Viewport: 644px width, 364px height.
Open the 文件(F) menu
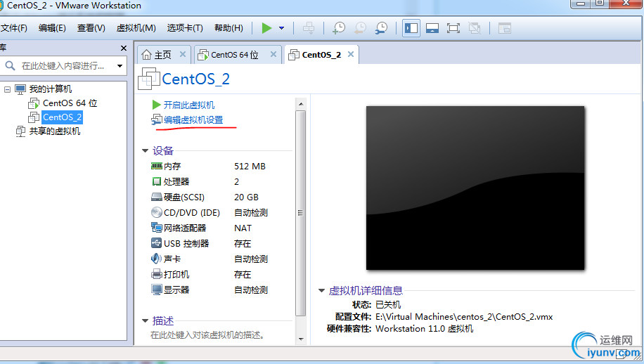13,28
